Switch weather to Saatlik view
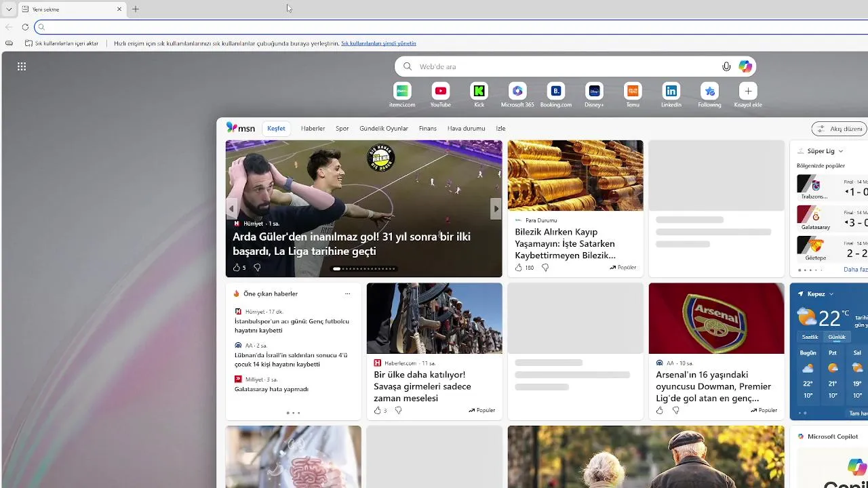This screenshot has height=488, width=868. click(x=810, y=337)
